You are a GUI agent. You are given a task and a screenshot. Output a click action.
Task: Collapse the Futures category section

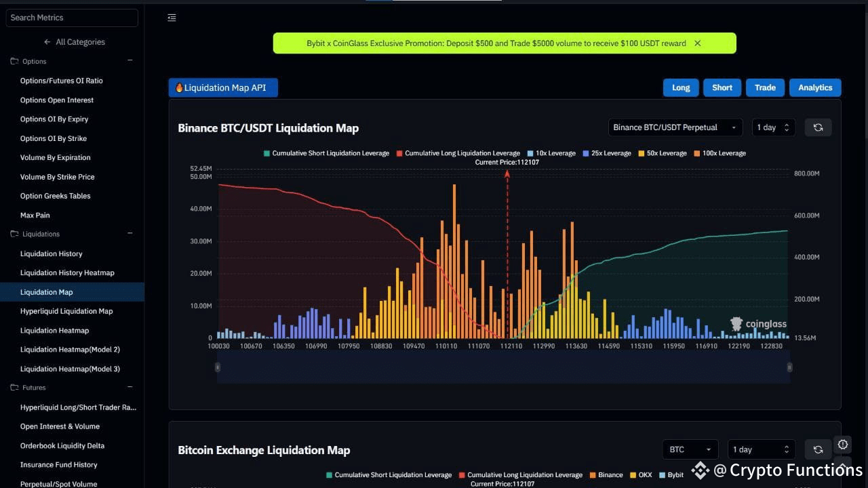click(130, 388)
